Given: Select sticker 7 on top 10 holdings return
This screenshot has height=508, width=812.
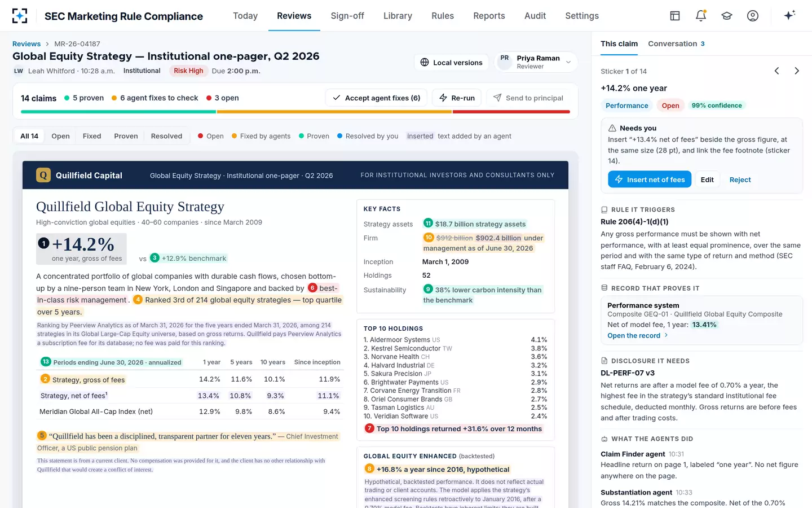Looking at the screenshot, I should click(369, 428).
